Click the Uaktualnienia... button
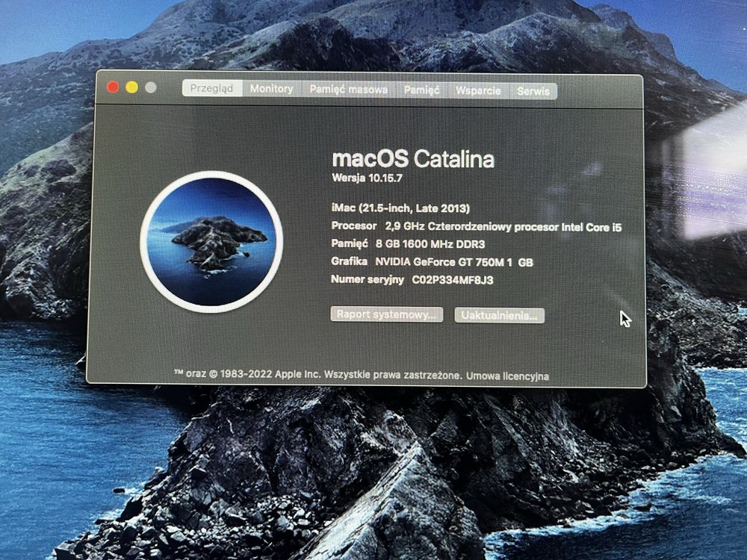Viewport: 747px width, 560px height. point(499,315)
